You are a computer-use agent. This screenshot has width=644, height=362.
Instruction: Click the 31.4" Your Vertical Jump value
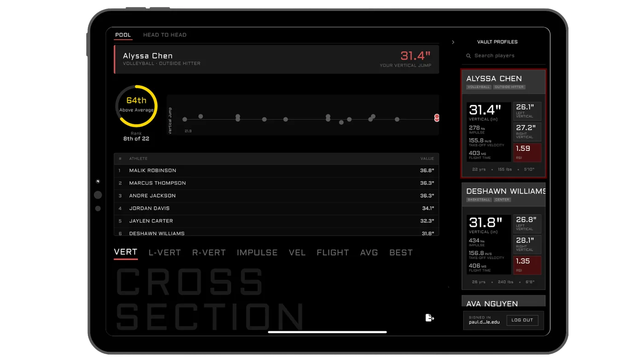(x=415, y=56)
